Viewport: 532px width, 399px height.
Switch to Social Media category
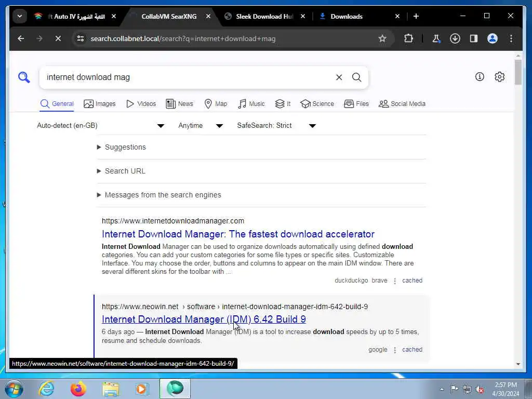point(402,104)
